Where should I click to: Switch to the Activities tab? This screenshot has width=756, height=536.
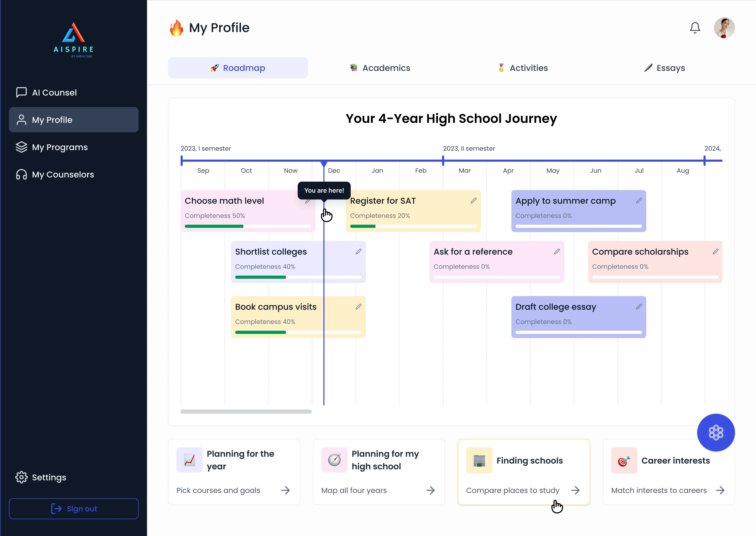pyautogui.click(x=523, y=68)
